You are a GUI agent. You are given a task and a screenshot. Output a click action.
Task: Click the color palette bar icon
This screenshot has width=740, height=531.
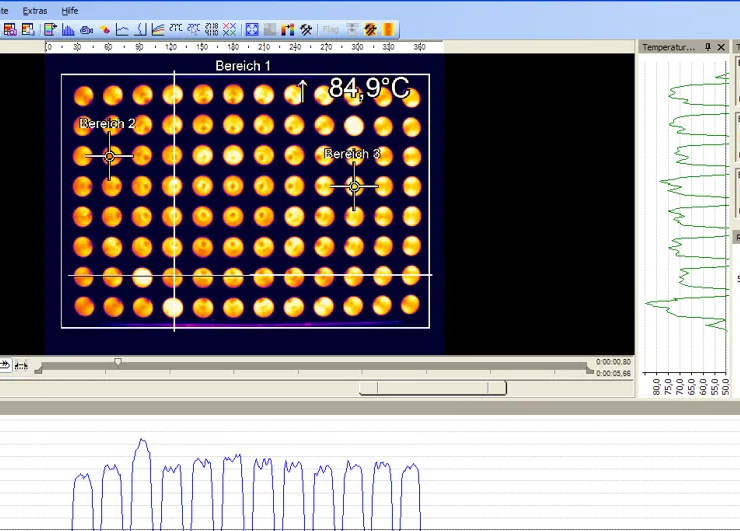pyautogui.click(x=389, y=30)
